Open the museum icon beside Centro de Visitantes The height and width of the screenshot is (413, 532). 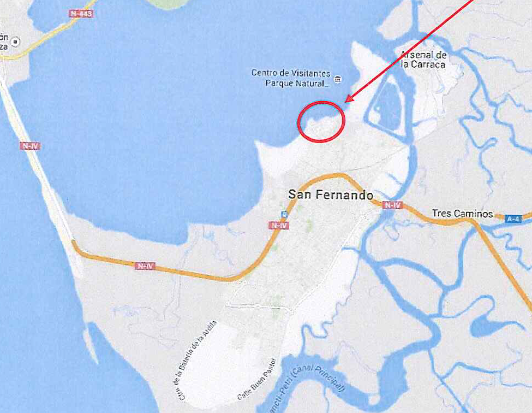point(338,79)
